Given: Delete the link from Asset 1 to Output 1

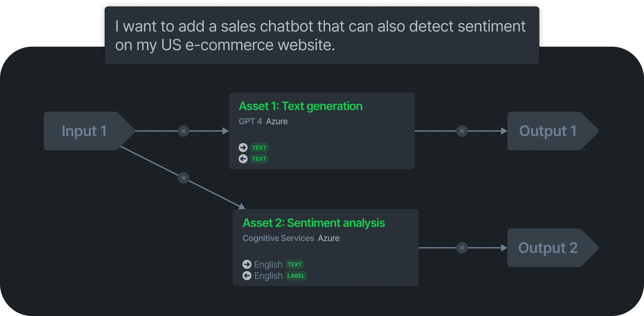Looking at the screenshot, I should pos(462,131).
